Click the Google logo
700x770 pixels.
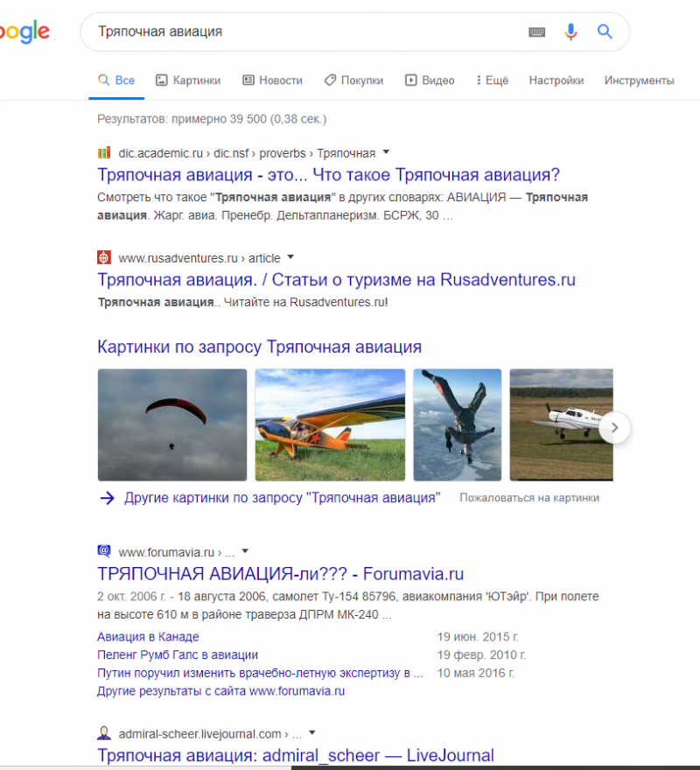tap(24, 32)
